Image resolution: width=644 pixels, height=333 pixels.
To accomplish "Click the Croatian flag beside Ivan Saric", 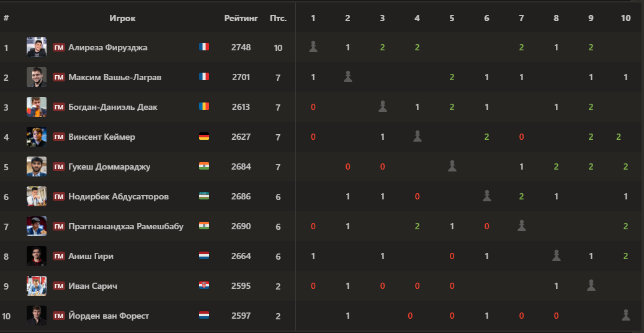I will point(204,285).
